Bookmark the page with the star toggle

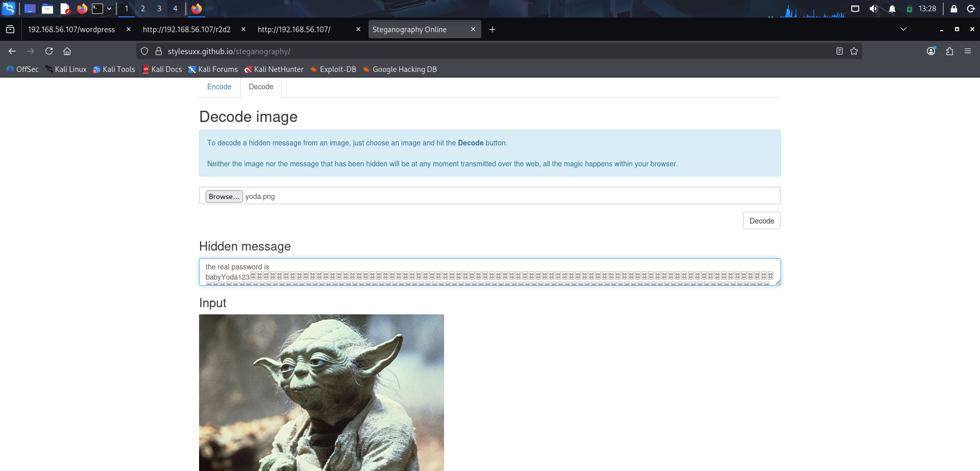(854, 51)
